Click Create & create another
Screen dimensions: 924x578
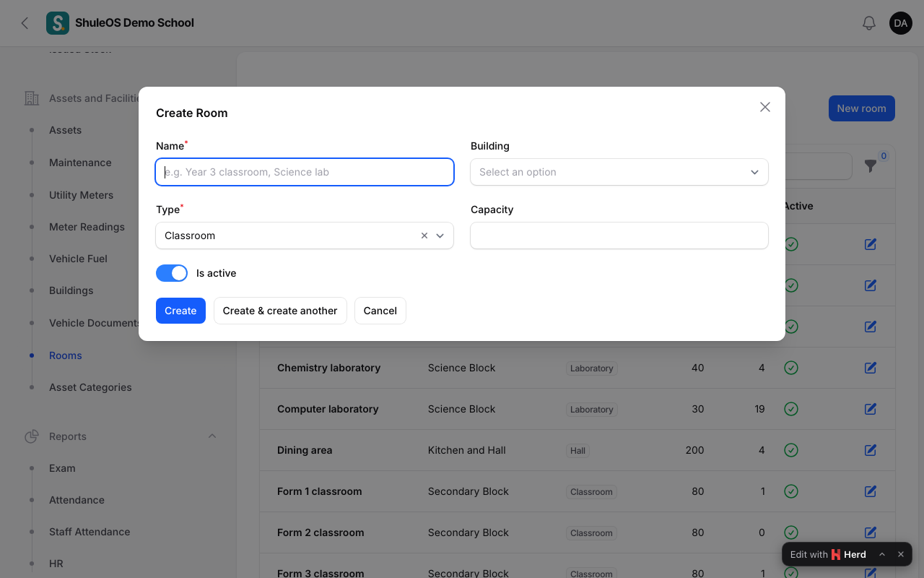pyautogui.click(x=280, y=311)
